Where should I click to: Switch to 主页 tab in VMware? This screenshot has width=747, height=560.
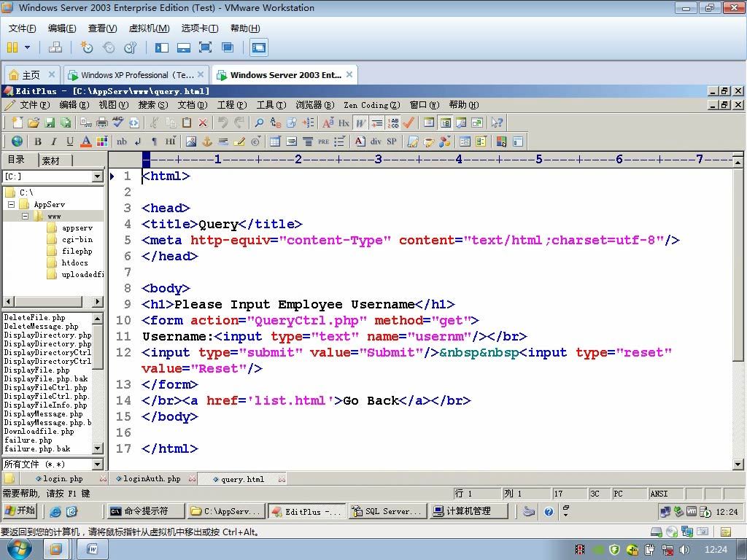[x=31, y=75]
